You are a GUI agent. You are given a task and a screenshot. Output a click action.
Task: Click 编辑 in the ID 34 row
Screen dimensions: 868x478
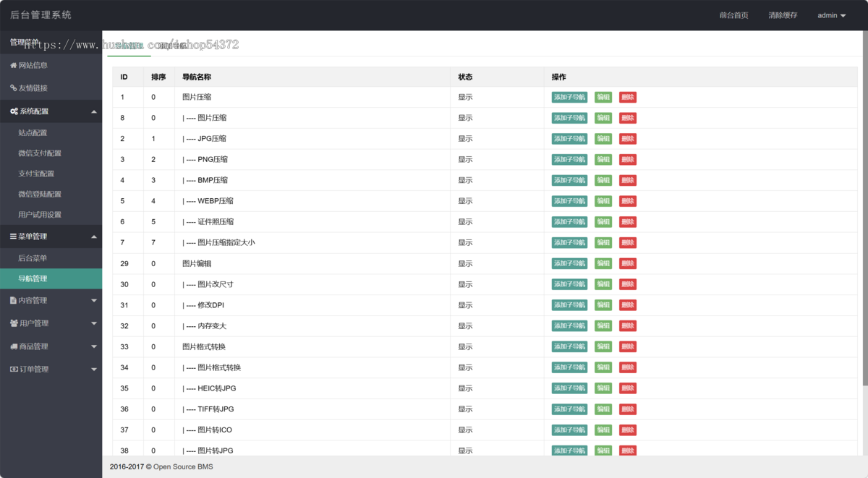pos(603,367)
